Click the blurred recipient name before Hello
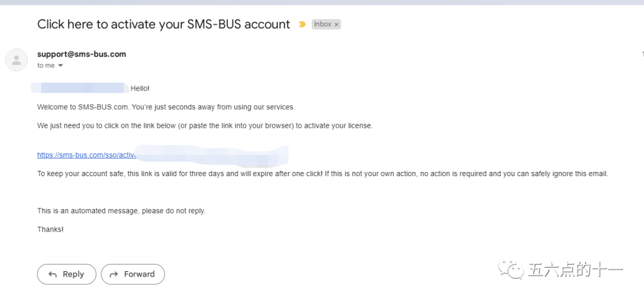644x298 pixels. (80, 88)
